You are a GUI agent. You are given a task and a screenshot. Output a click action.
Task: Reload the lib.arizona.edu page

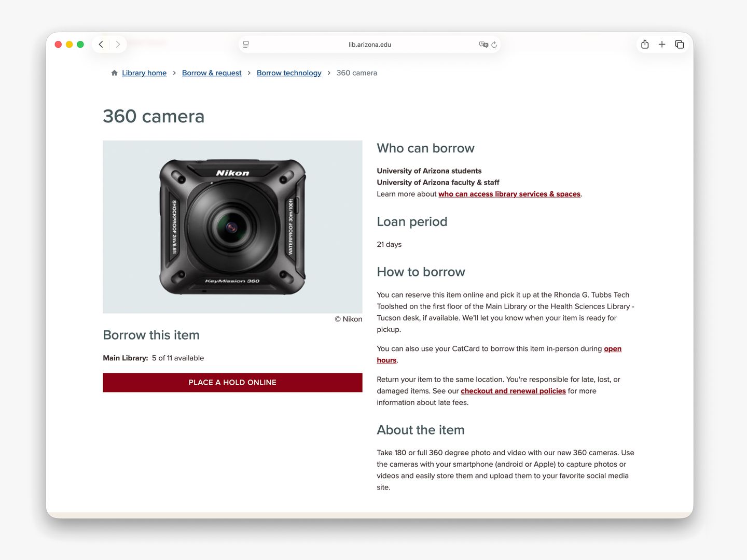(494, 45)
